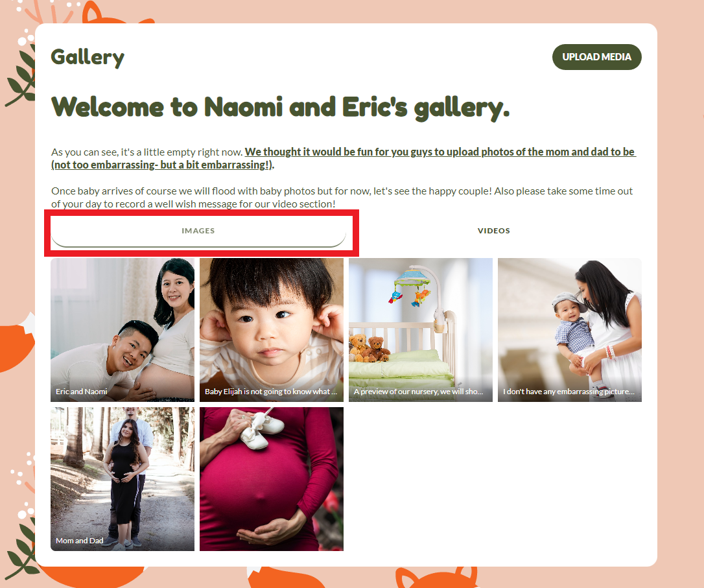The width and height of the screenshot is (704, 588).
Task: Click the Upload Media button
Action: tap(596, 57)
